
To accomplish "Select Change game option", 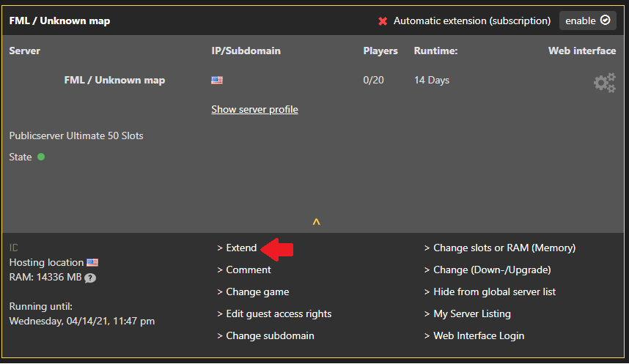I will 257,291.
